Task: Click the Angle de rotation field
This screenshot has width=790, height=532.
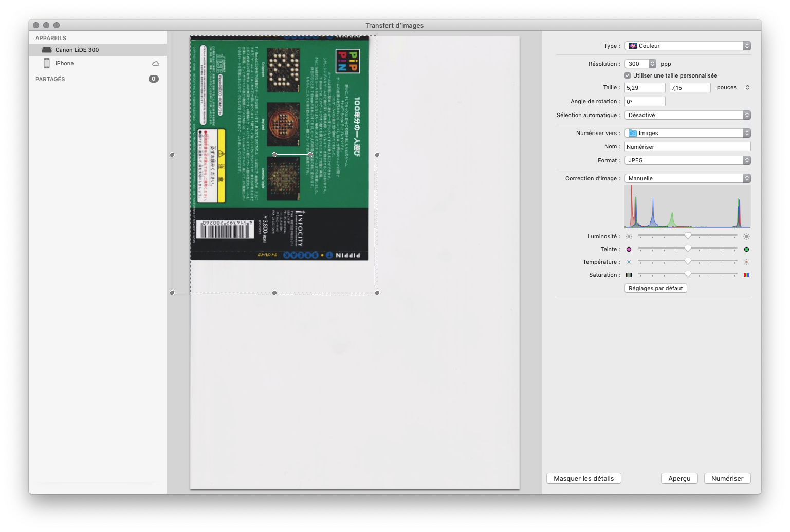Action: tap(645, 102)
